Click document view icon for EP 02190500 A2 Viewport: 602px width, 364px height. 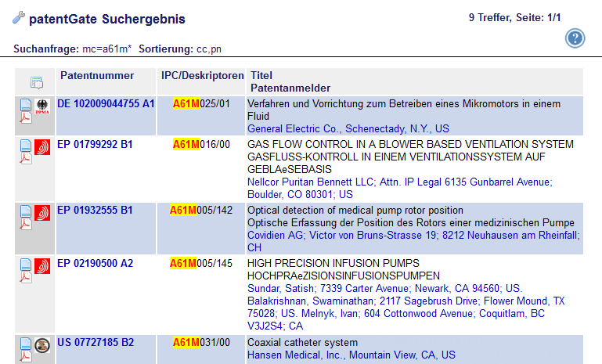click(x=26, y=265)
